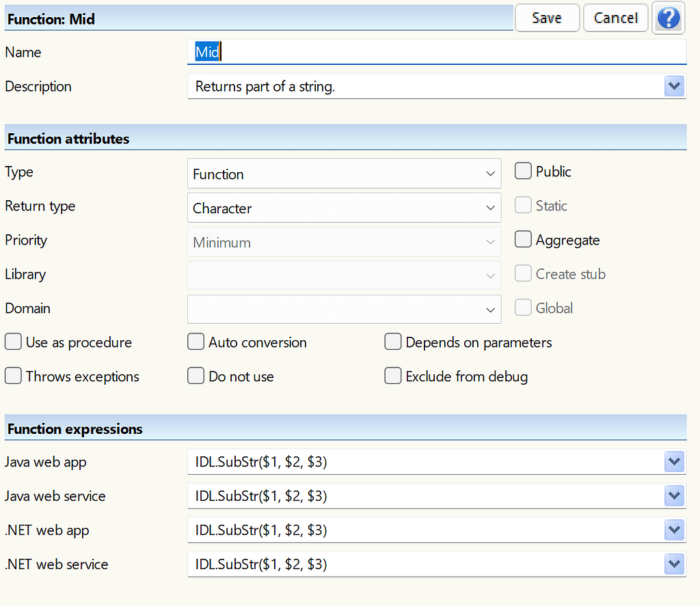The height and width of the screenshot is (606, 700).
Task: Open the Priority dropdown showing Minimum
Action: 344,242
